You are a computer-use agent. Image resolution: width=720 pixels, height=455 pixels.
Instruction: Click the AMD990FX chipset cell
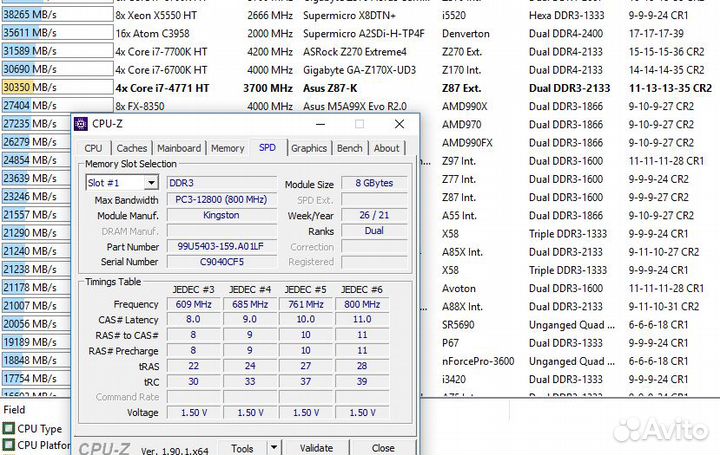(x=467, y=143)
